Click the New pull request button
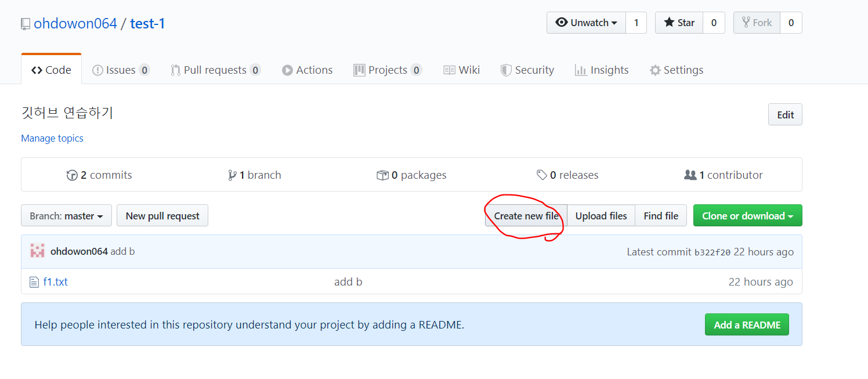868x379 pixels. [x=162, y=215]
